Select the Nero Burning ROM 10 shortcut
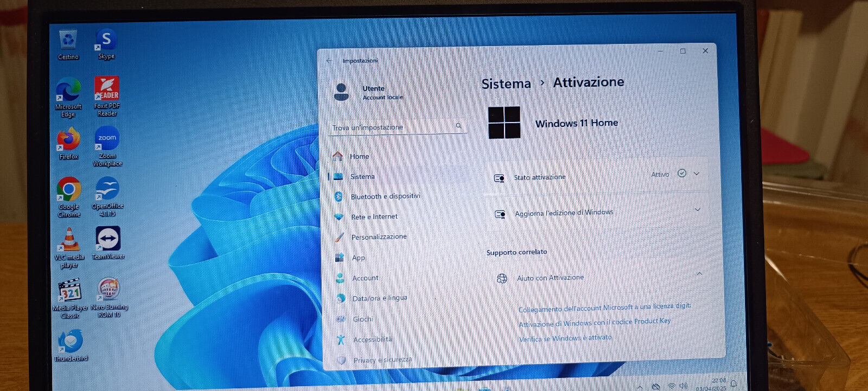The width and height of the screenshot is (868, 391). pos(109,297)
